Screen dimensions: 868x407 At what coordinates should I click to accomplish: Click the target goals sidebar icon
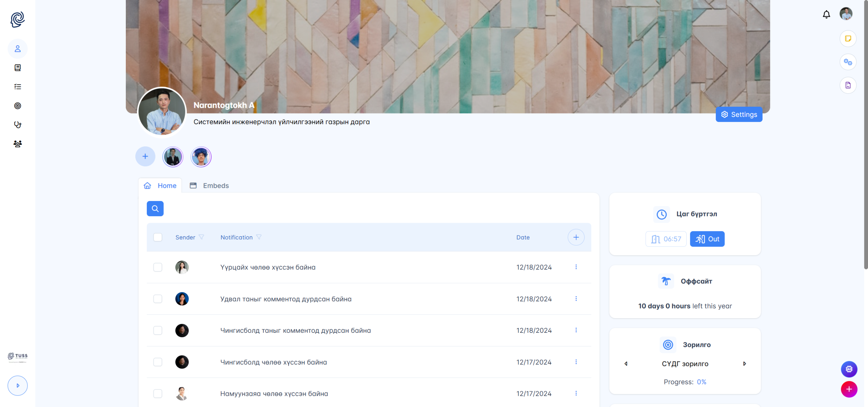click(18, 106)
